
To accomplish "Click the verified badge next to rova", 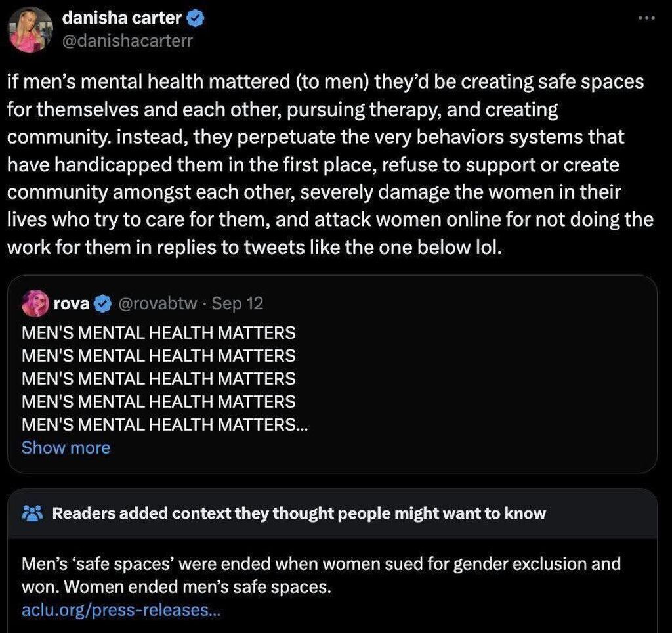I will [x=102, y=303].
